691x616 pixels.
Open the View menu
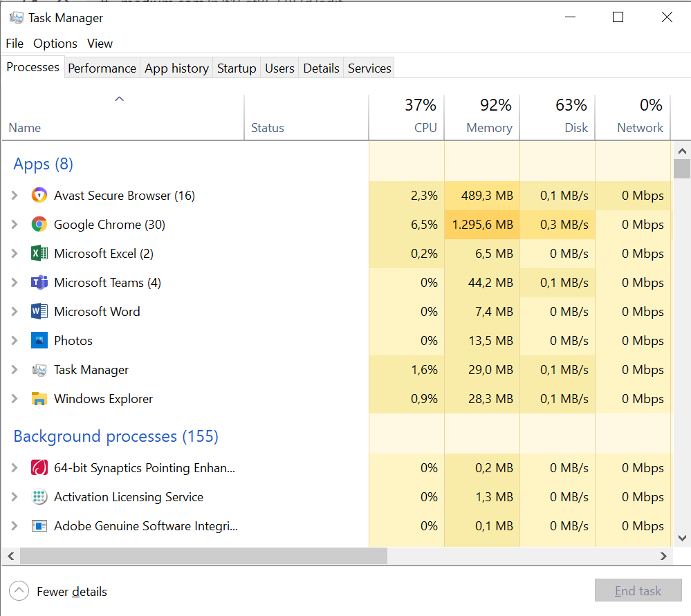click(100, 44)
